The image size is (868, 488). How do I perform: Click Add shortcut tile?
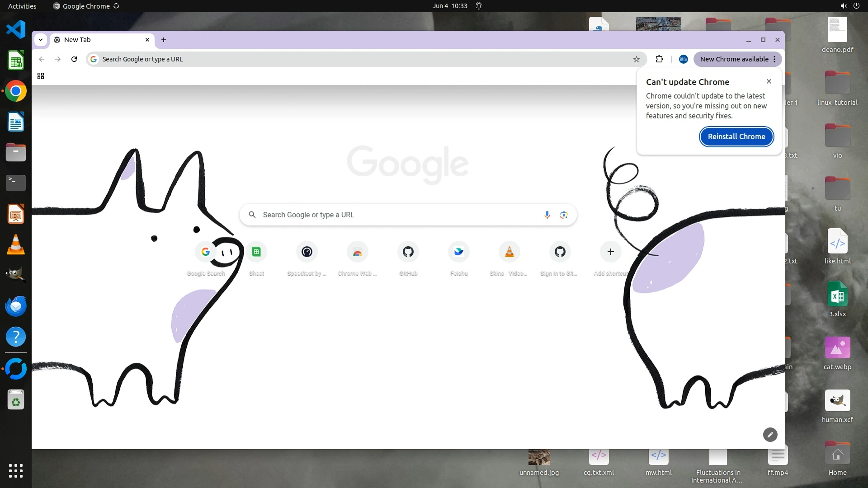(610, 252)
